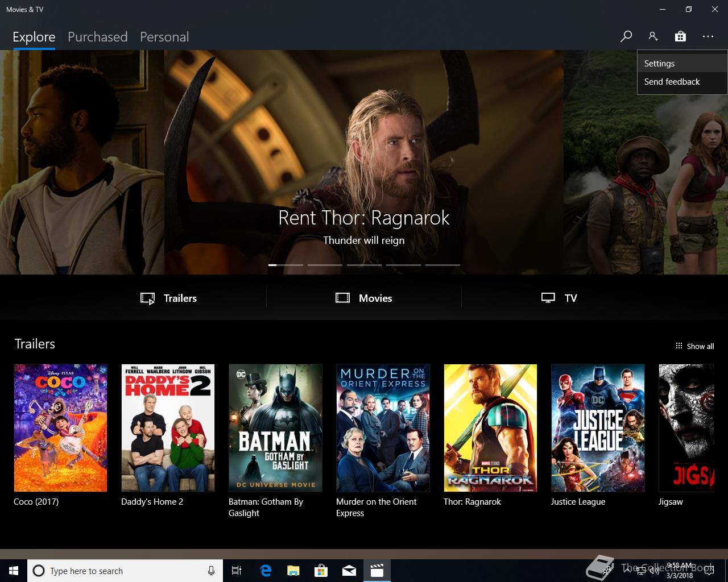Viewport: 728px width, 582px height.
Task: Select the third carousel page indicator
Action: [364, 265]
